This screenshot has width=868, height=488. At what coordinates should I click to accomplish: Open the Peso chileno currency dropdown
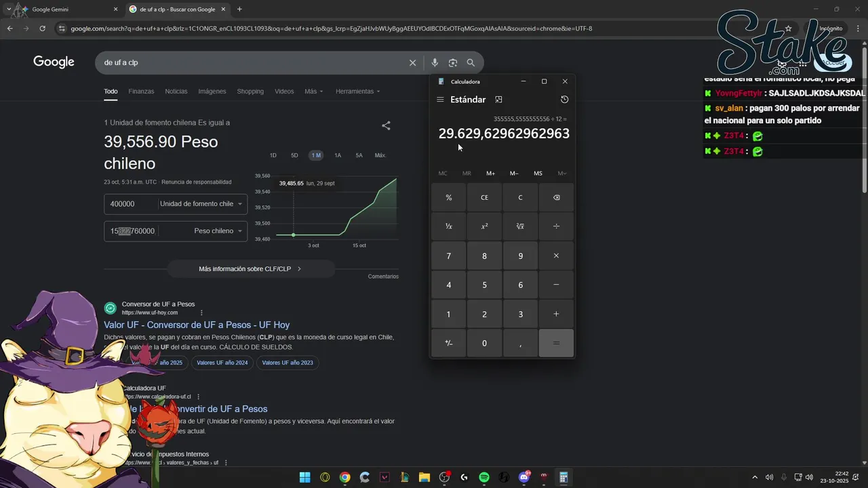(218, 231)
